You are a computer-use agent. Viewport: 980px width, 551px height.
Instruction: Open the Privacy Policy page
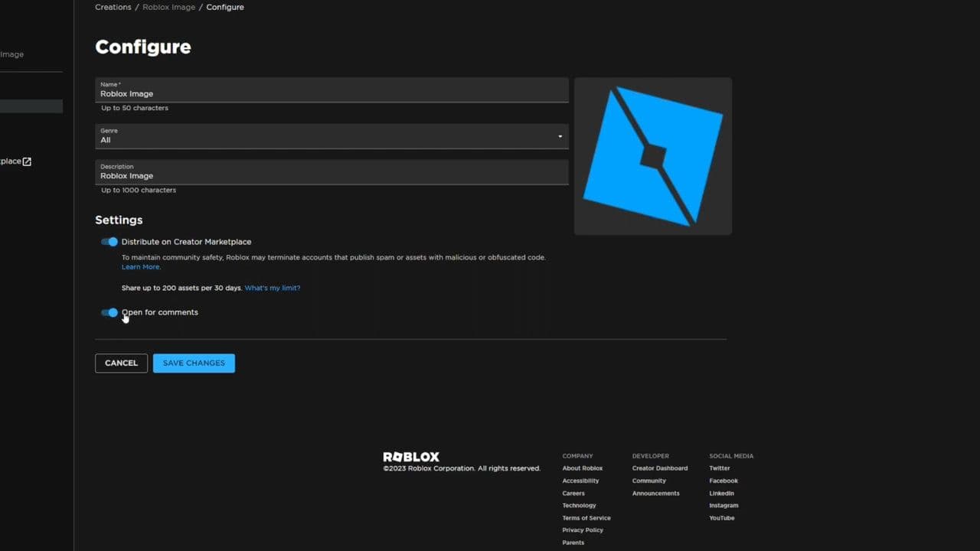582,530
